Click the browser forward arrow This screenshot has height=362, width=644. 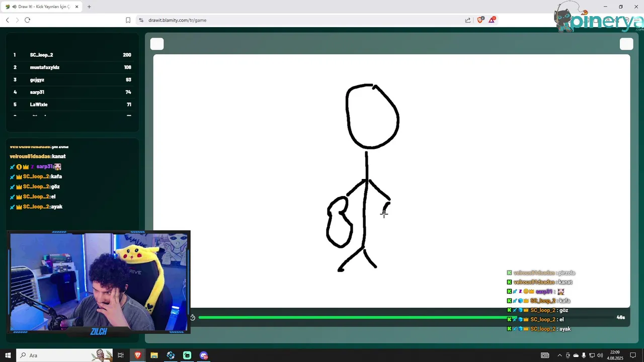[x=17, y=20]
